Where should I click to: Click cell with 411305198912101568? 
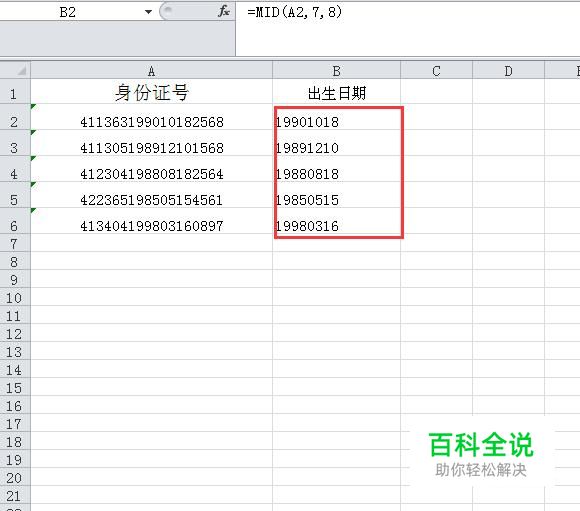[151, 143]
